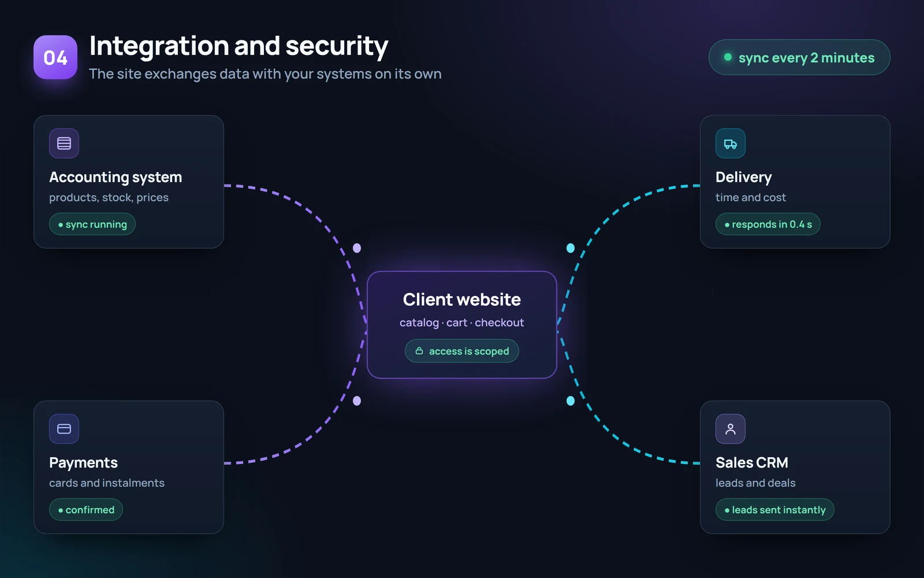Click 'catalog · cart · checkout' text

[x=462, y=323]
